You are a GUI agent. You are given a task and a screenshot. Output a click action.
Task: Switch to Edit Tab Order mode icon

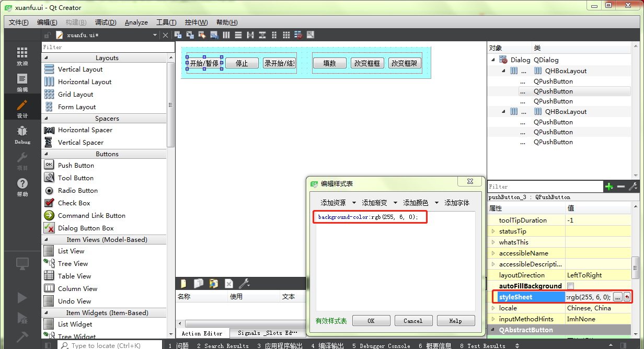point(214,34)
